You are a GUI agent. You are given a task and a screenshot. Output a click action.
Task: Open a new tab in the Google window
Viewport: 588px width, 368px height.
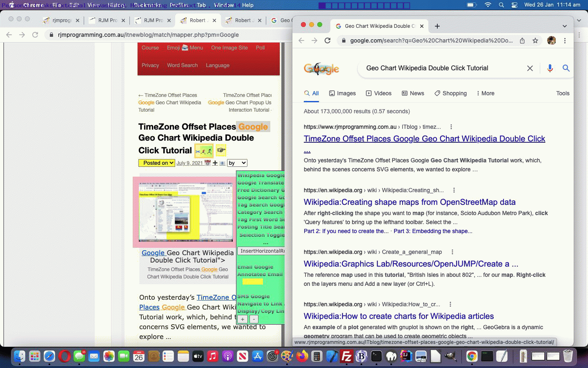pos(437,26)
